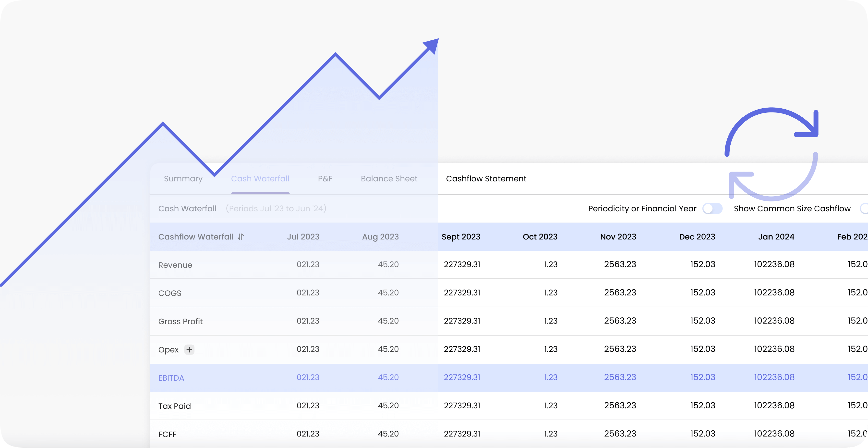Screen dimensions: 868x448
Task: Expand the Opex row with plus button
Action: (189, 349)
